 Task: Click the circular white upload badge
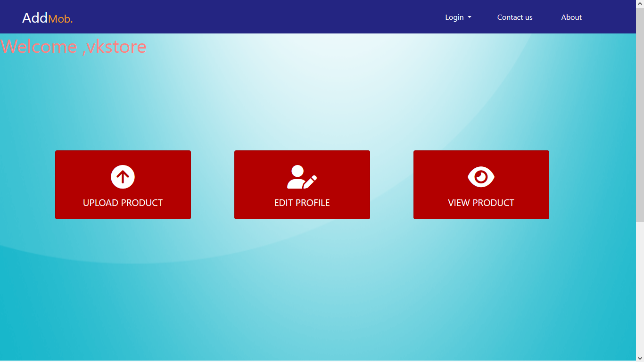[123, 176]
